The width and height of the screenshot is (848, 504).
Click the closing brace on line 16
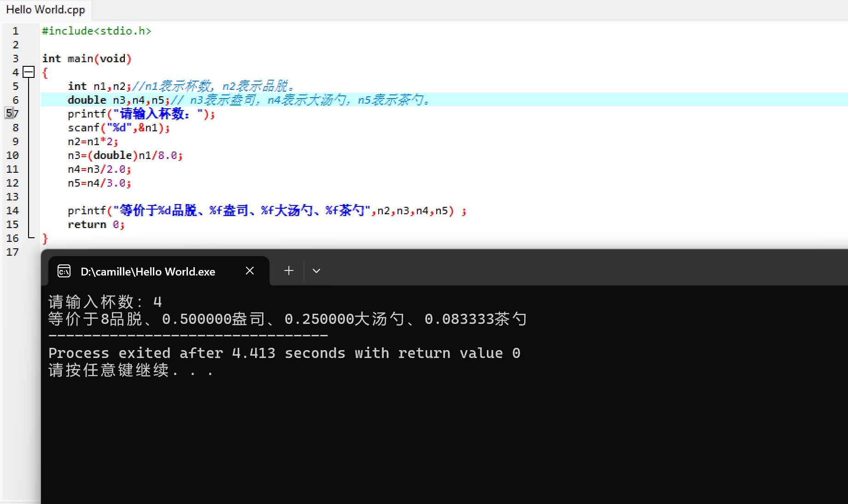[45, 239]
